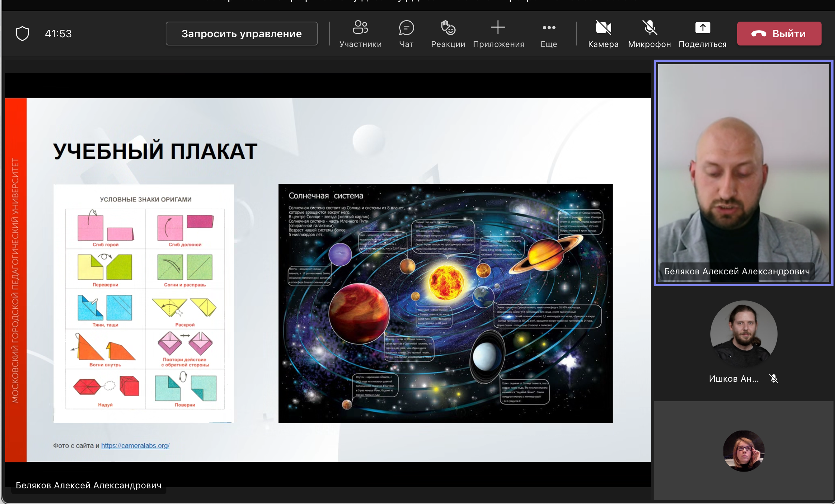The height and width of the screenshot is (504, 835).
Task: Click the shield security icon
Action: 22,34
